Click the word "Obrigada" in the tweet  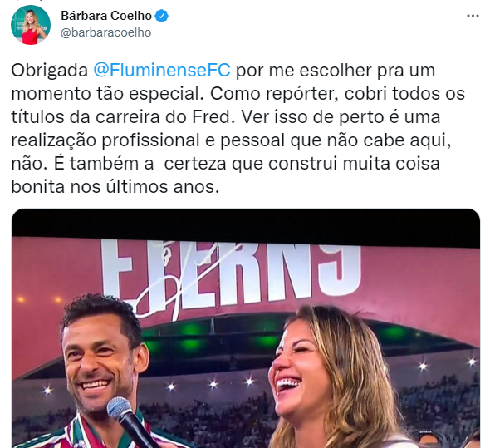49,71
